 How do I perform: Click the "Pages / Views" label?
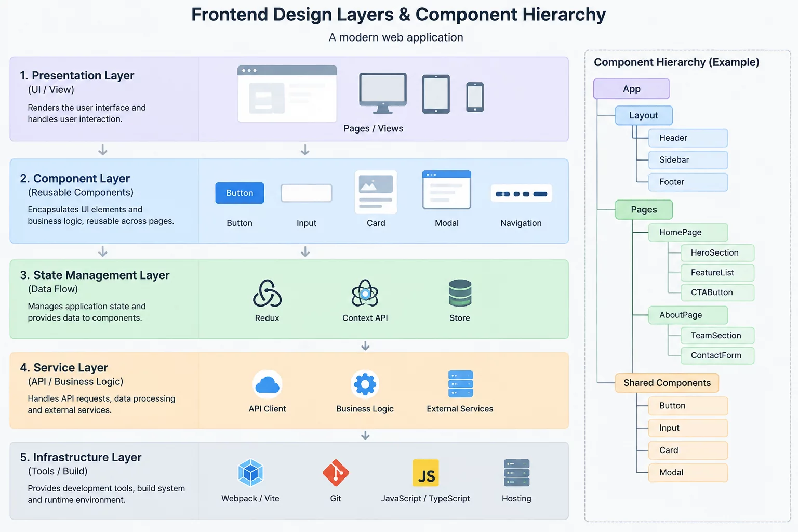coord(373,129)
